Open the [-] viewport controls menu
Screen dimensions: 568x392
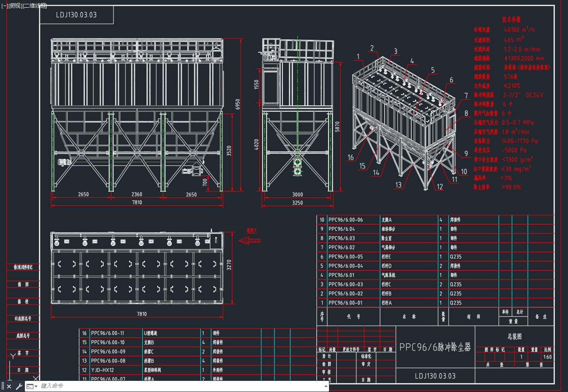(x=5, y=6)
